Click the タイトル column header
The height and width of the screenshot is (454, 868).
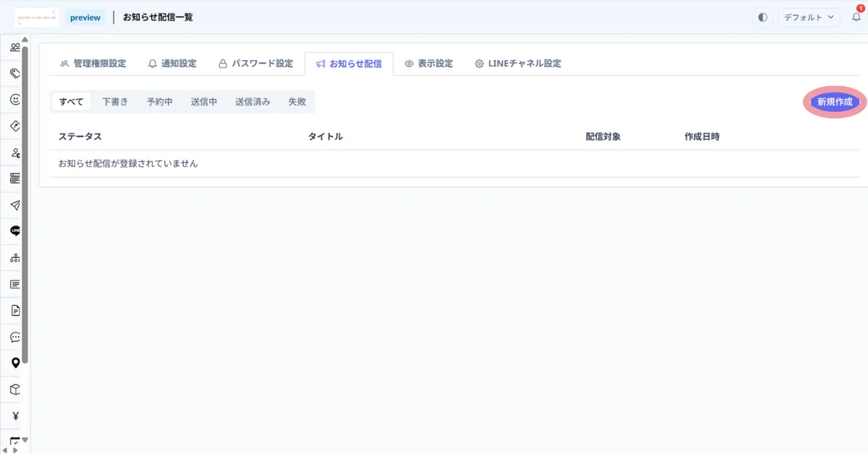[325, 137]
